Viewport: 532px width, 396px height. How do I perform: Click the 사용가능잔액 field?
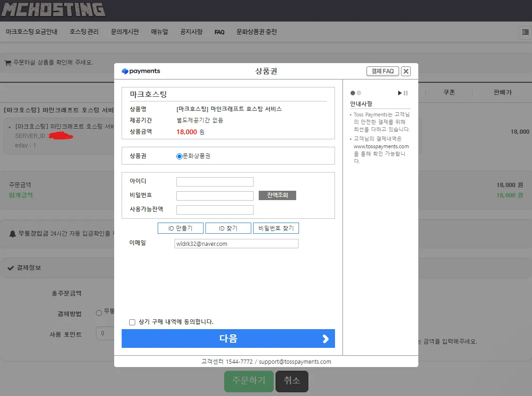pos(215,210)
